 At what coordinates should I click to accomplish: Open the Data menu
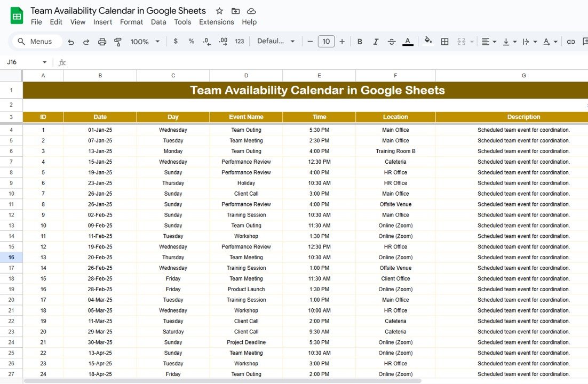coord(158,22)
